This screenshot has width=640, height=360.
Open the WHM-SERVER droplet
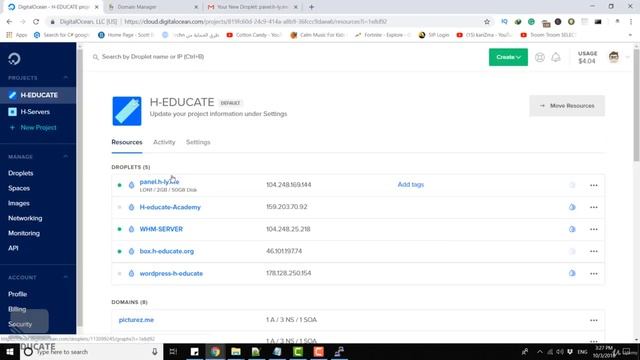tap(161, 229)
